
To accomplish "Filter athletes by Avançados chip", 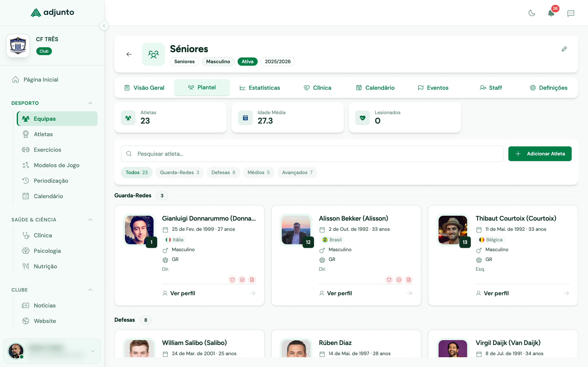I will click(x=297, y=172).
